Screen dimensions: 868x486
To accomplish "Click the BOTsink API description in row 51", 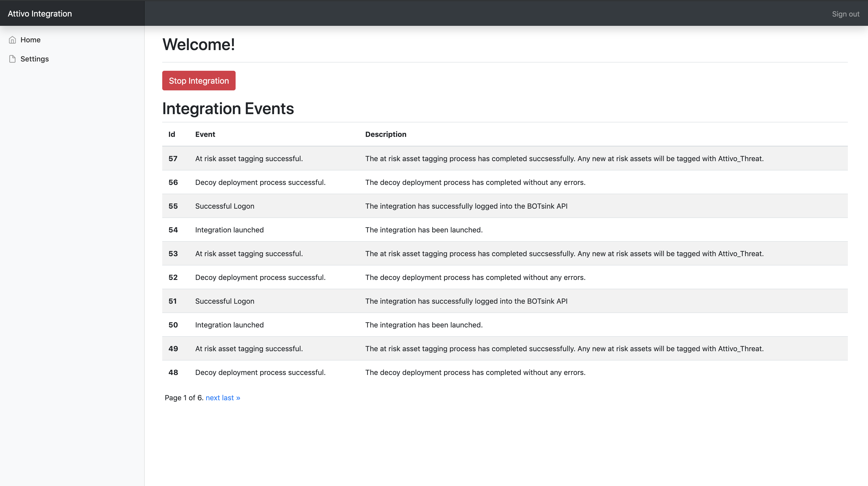I will (x=466, y=301).
